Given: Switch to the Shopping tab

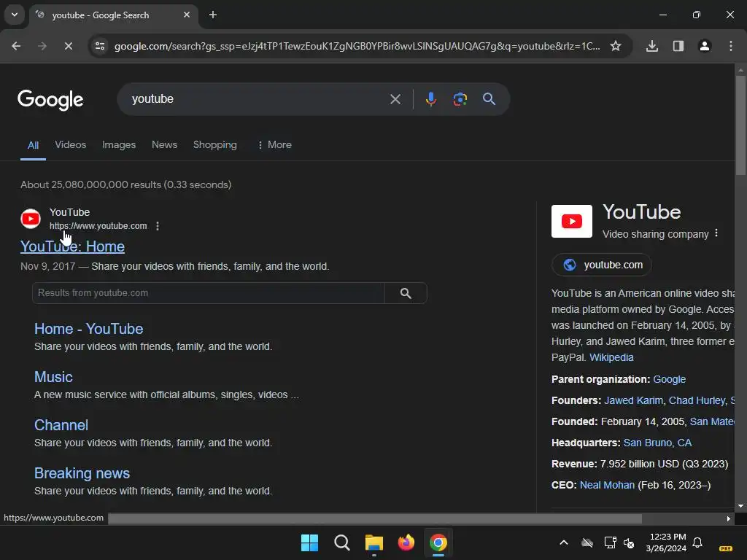Looking at the screenshot, I should point(215,145).
